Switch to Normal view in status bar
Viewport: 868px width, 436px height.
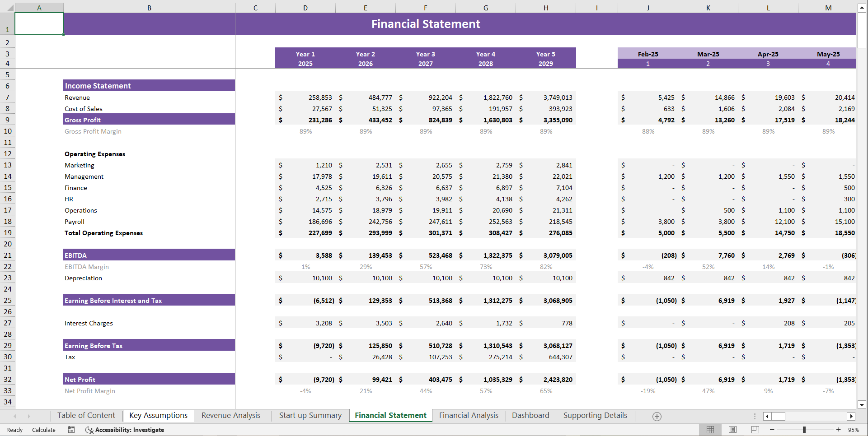[x=710, y=430]
